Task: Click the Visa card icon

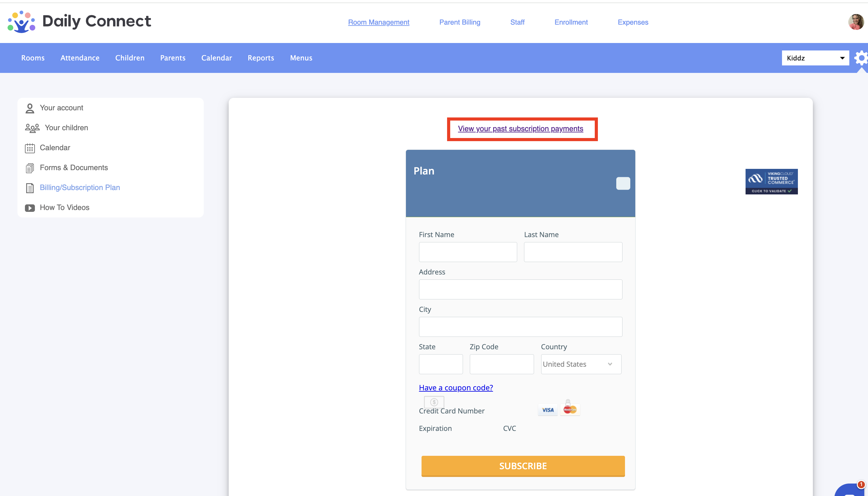Action: (x=547, y=410)
